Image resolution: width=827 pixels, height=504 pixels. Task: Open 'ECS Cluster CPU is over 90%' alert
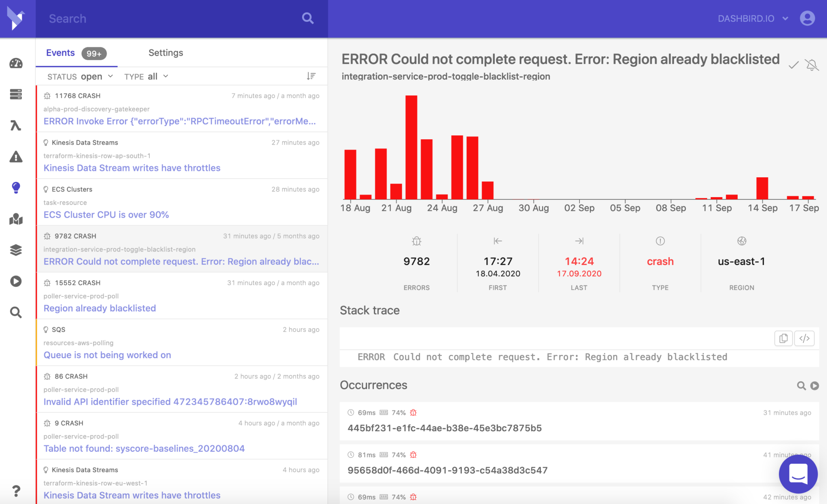pos(106,214)
